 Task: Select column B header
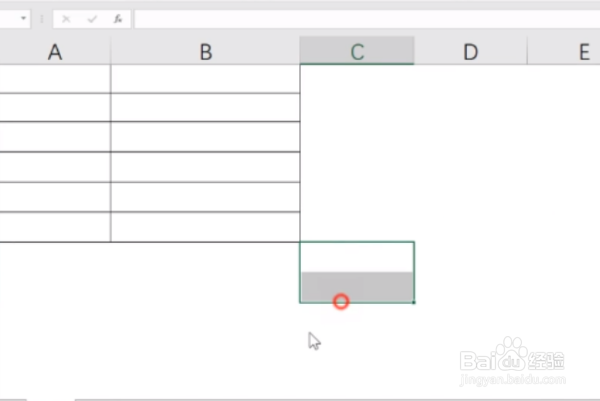click(205, 51)
